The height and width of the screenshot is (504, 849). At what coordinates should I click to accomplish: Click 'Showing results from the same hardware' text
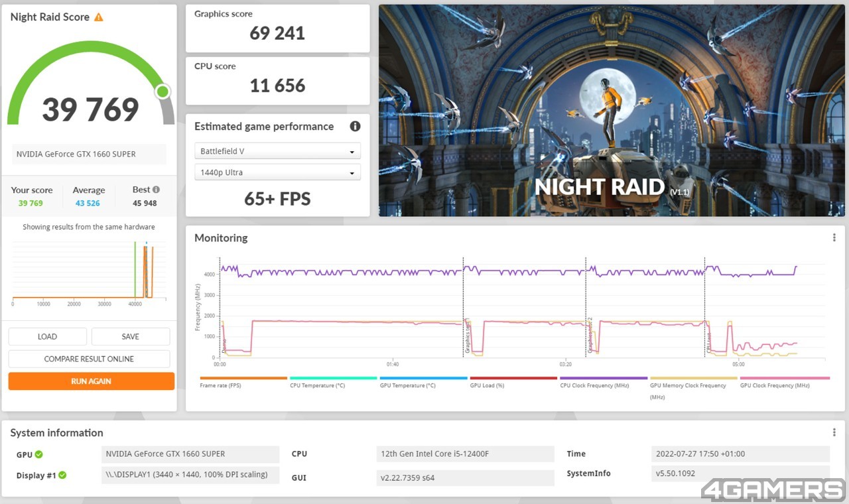click(89, 227)
